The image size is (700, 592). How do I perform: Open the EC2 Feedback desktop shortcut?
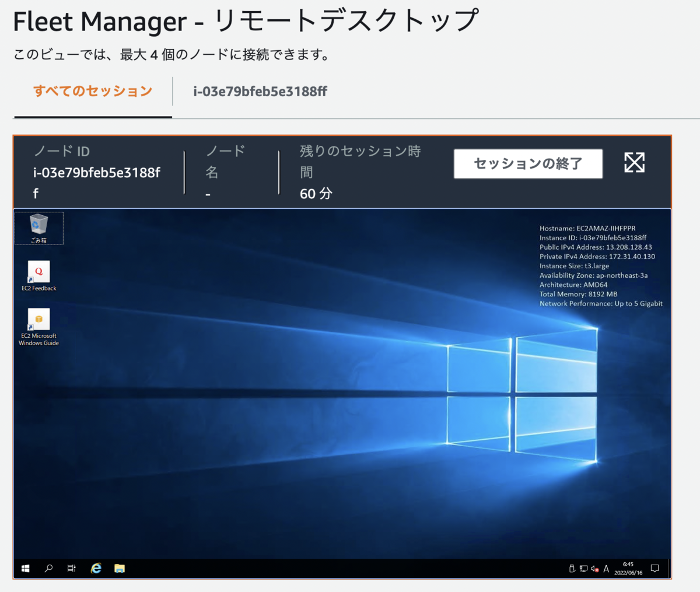39,276
